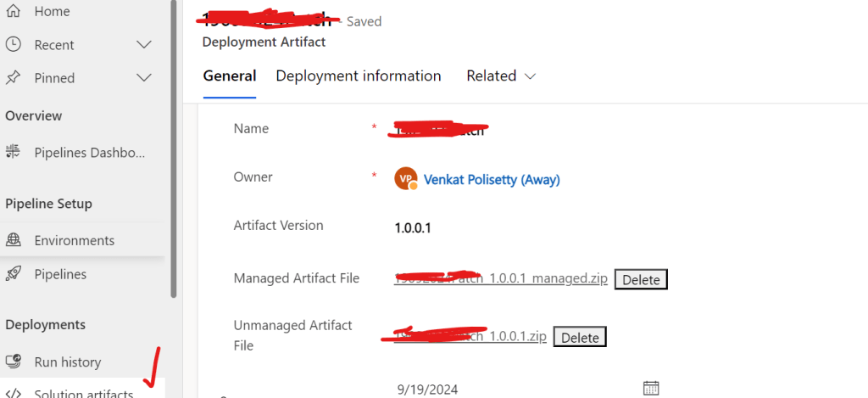The height and width of the screenshot is (398, 868).
Task: Delete the Unmanaged Artifact File
Action: (x=580, y=338)
